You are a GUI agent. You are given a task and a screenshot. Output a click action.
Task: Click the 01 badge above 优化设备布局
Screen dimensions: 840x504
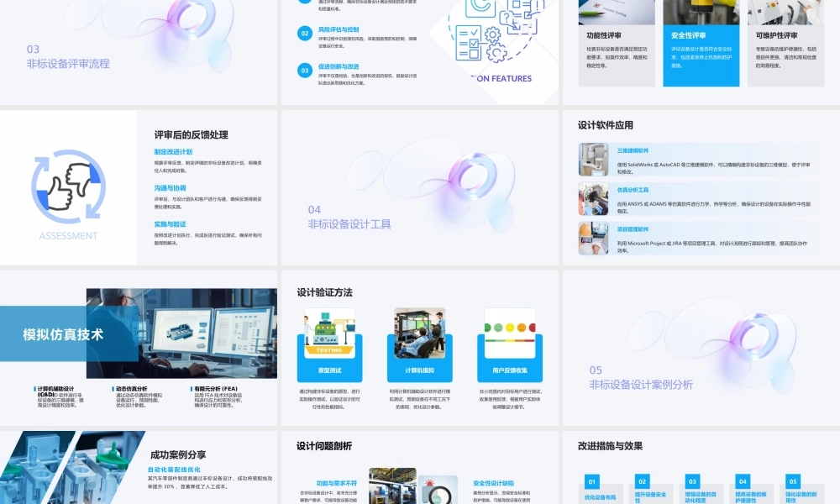592,481
